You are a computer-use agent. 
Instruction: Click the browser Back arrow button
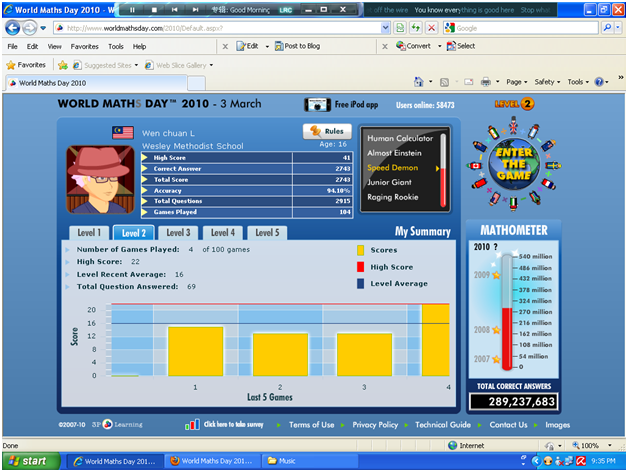pos(12,28)
